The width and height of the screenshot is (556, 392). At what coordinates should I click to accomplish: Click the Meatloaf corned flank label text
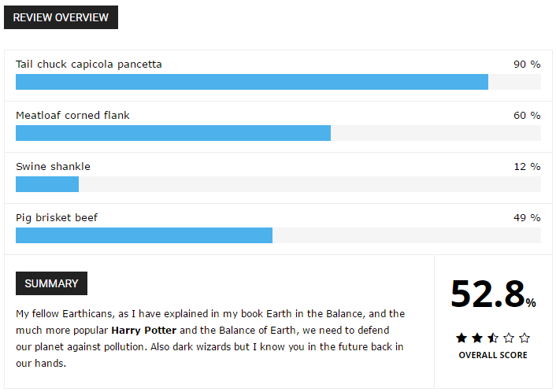72,115
